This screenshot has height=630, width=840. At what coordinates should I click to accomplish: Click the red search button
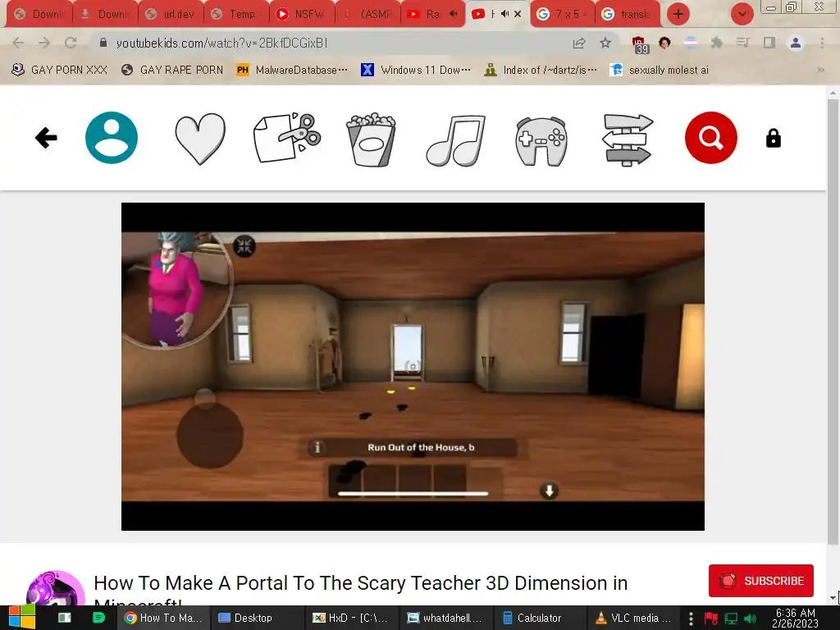(711, 138)
